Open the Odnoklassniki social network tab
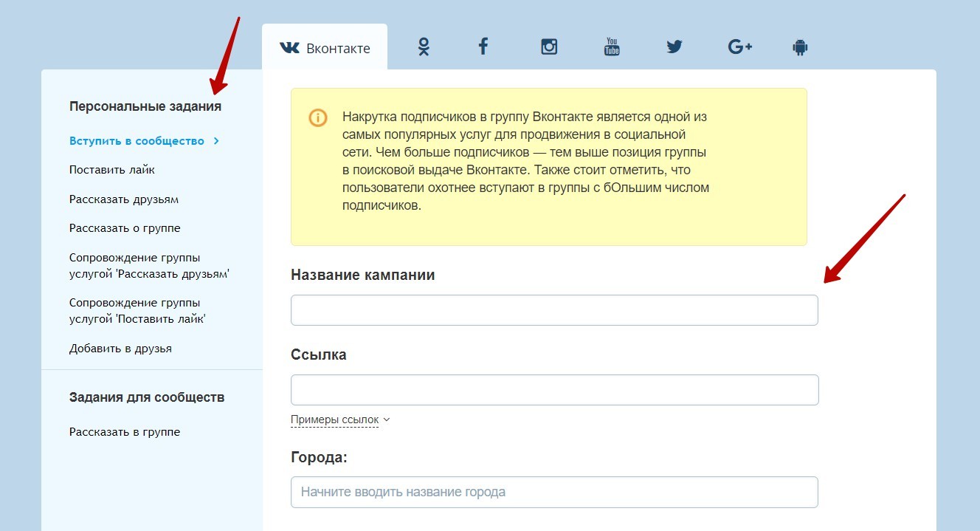 (x=424, y=47)
